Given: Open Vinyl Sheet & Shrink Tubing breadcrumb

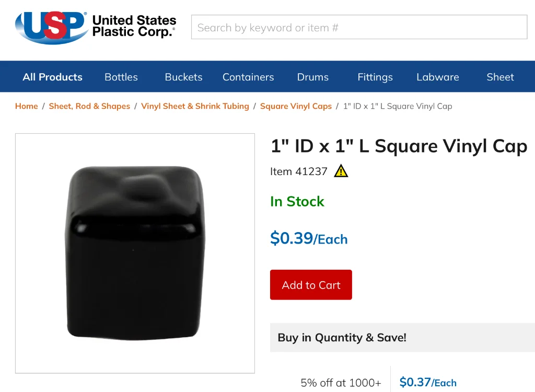Looking at the screenshot, I should click(x=195, y=106).
